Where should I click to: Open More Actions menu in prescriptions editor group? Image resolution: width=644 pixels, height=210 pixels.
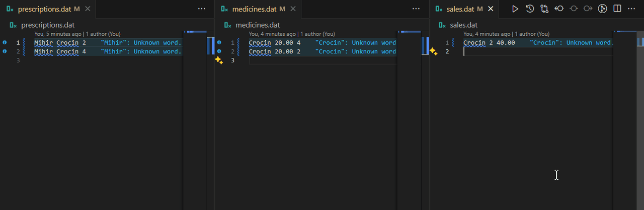pos(202,9)
